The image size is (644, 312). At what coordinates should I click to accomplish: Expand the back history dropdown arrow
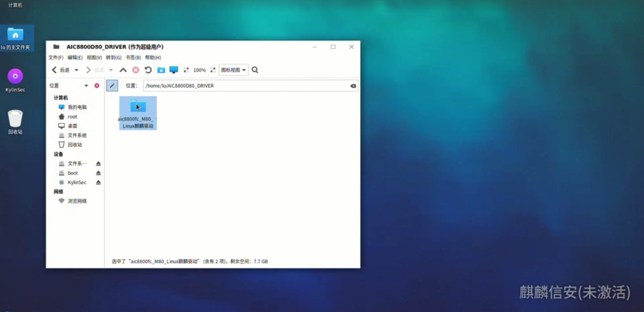(x=76, y=70)
